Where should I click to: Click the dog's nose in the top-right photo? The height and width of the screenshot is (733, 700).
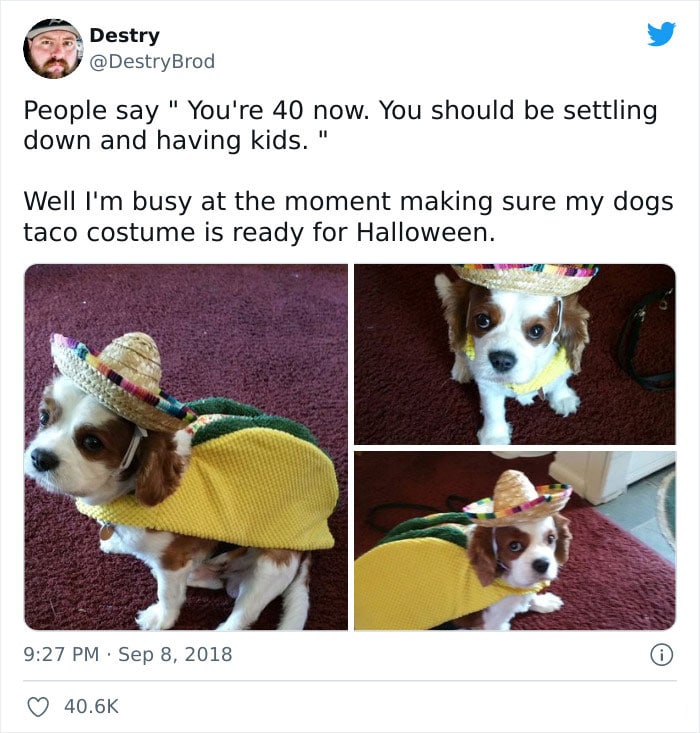tap(503, 360)
